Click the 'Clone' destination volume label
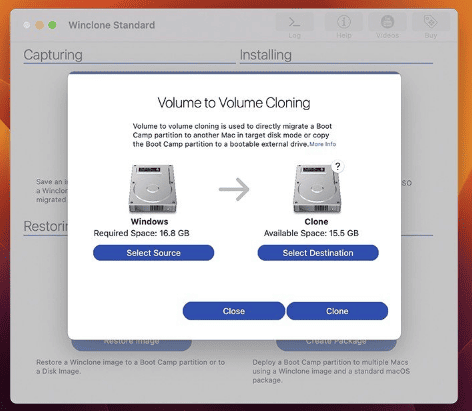472x411 pixels. click(316, 222)
